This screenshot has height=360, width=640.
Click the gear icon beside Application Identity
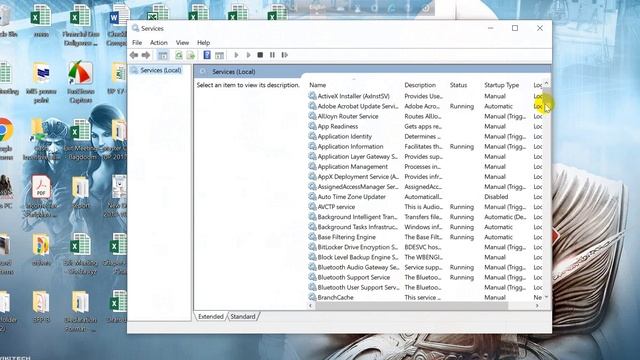tap(312, 136)
